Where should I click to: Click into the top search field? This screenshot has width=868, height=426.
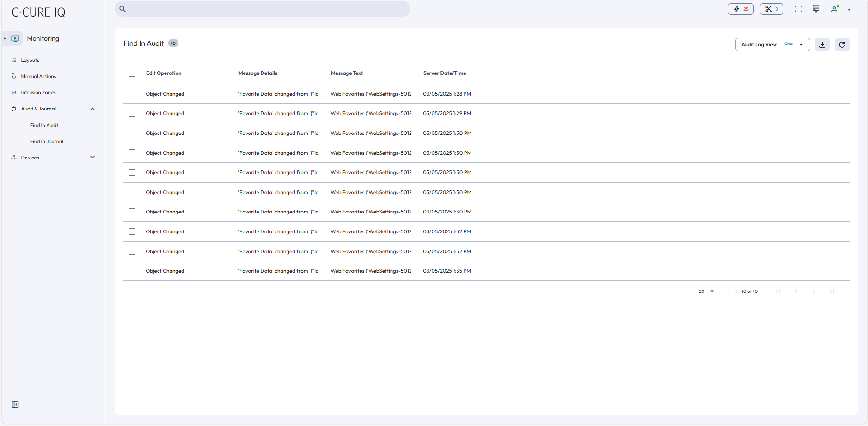(263, 9)
